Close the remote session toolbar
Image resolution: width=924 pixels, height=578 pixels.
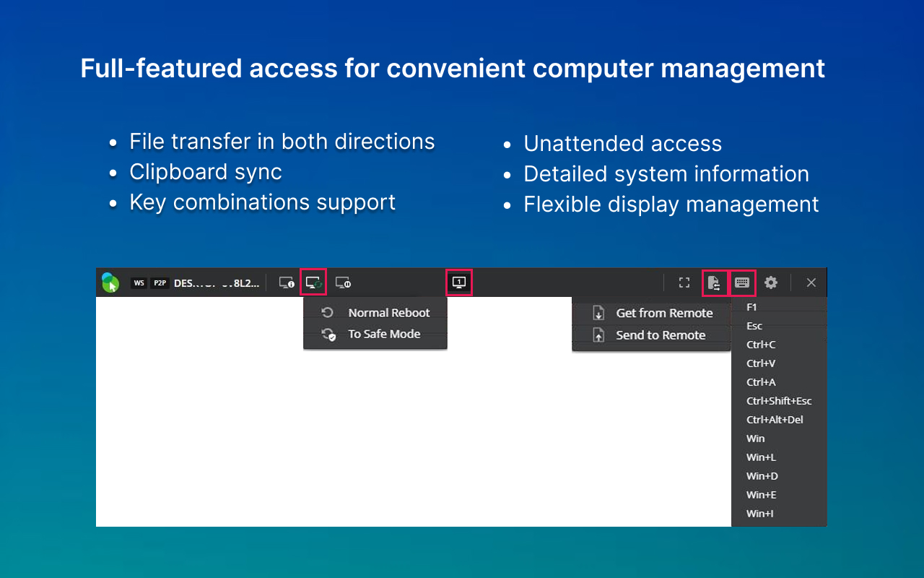pos(811,282)
